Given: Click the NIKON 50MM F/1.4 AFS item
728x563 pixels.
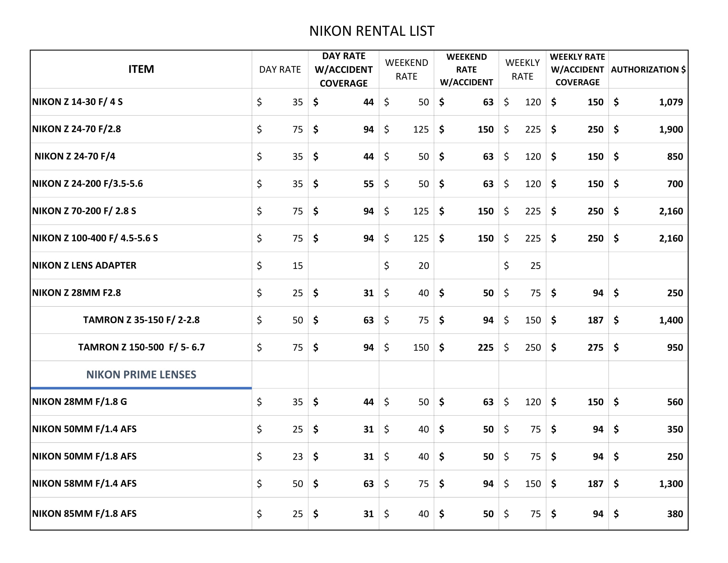Looking at the screenshot, I should 84,429.
